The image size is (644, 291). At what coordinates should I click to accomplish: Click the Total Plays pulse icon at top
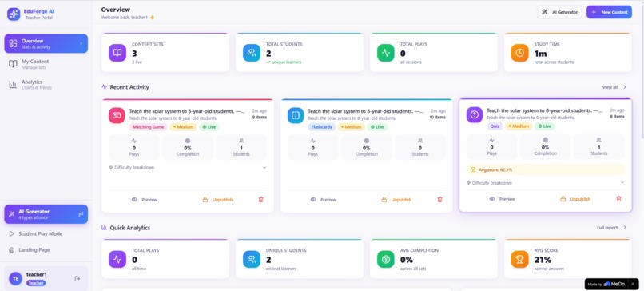(x=386, y=53)
